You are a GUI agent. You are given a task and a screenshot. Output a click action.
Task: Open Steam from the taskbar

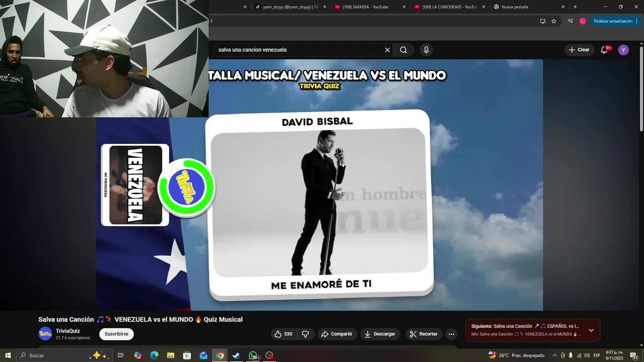click(236, 355)
